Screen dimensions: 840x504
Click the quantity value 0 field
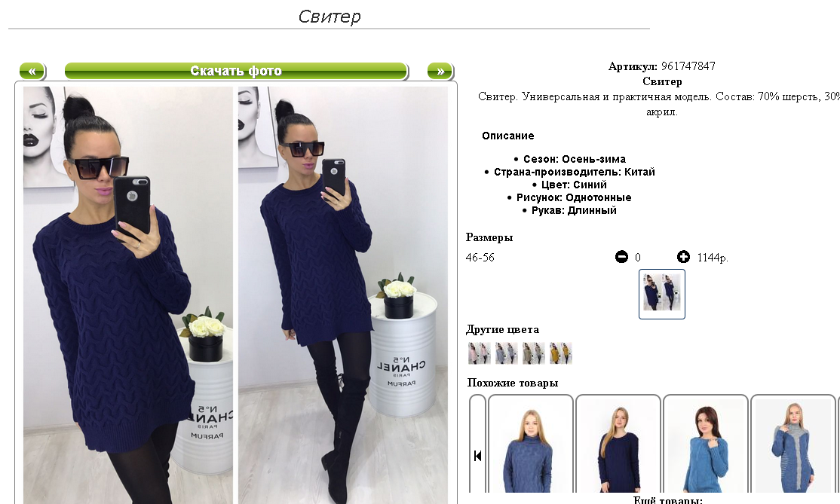tap(637, 258)
